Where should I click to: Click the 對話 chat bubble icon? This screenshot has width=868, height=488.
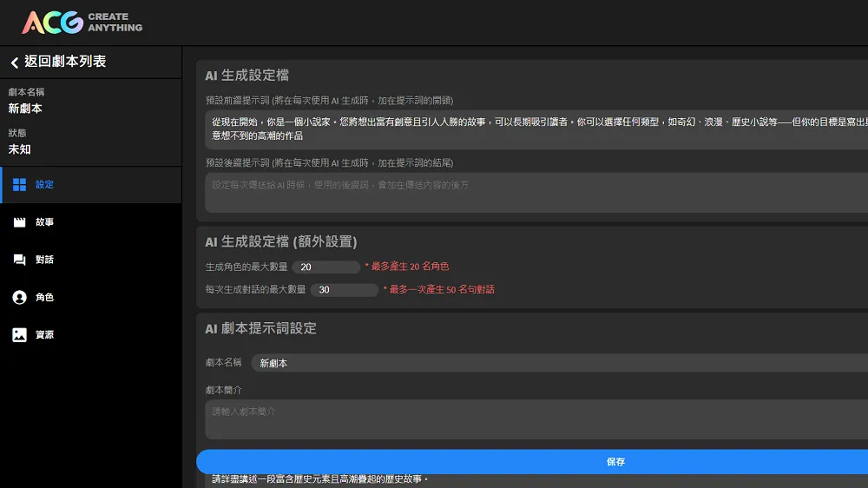click(19, 260)
